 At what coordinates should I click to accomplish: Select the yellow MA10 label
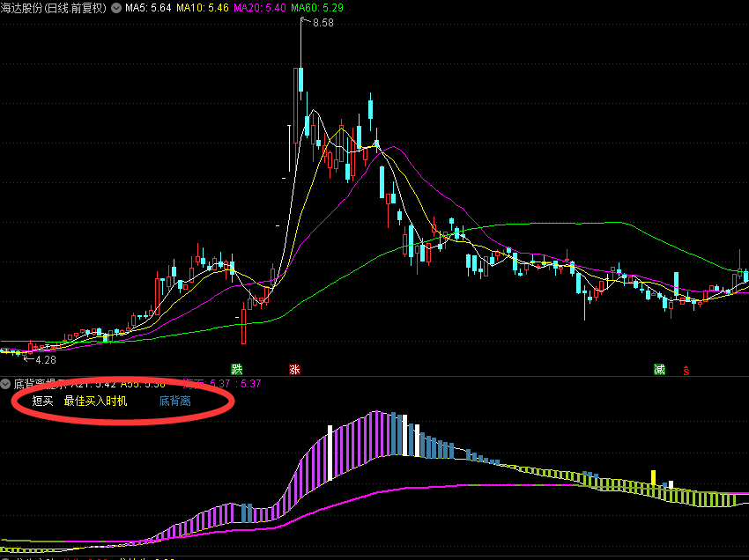coord(203,8)
